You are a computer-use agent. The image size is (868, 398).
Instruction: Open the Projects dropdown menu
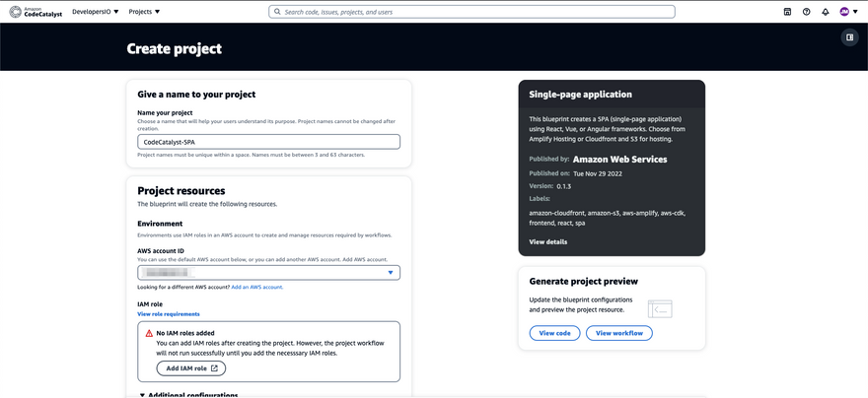[144, 12]
